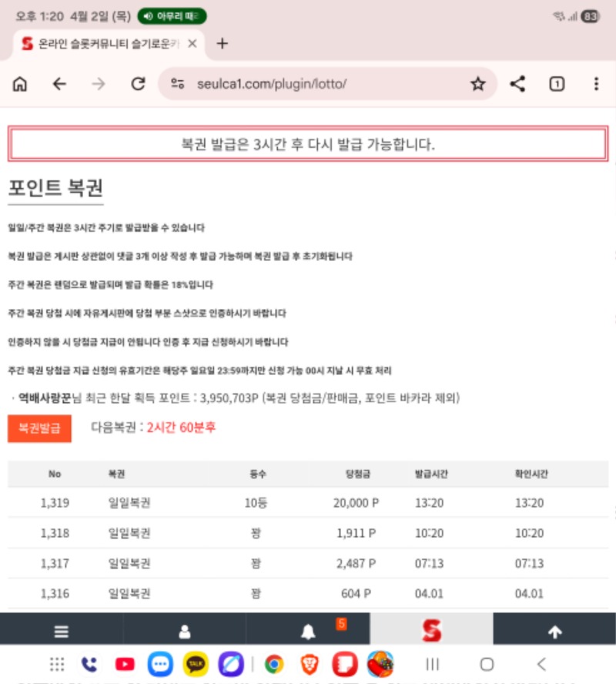Bookmark this page with the star icon
The width and height of the screenshot is (616, 684).
(x=477, y=85)
